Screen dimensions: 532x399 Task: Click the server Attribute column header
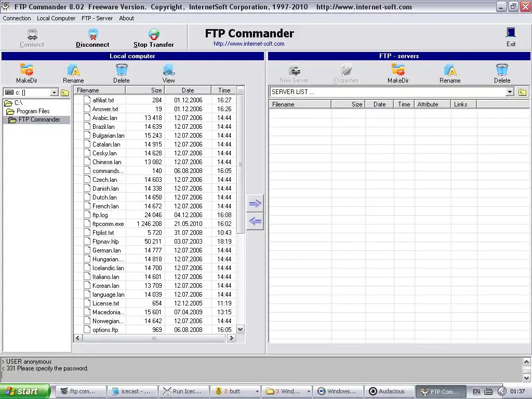tap(433, 104)
